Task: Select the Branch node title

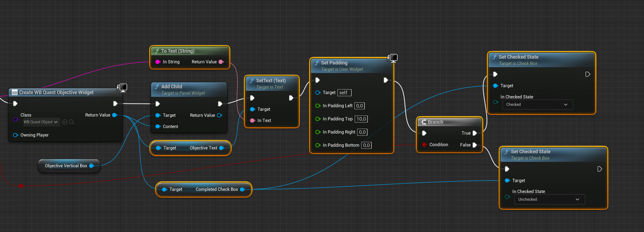Action: pos(435,122)
